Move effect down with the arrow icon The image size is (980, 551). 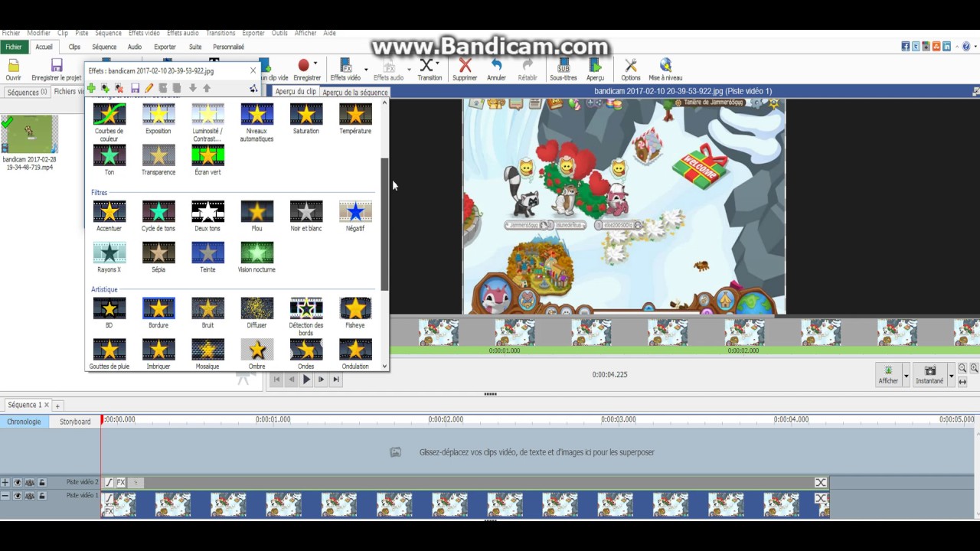click(192, 89)
